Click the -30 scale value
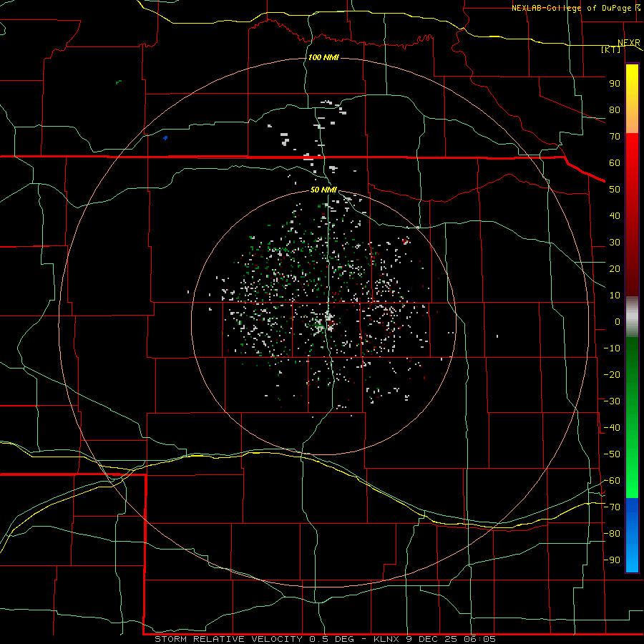 [x=612, y=401]
